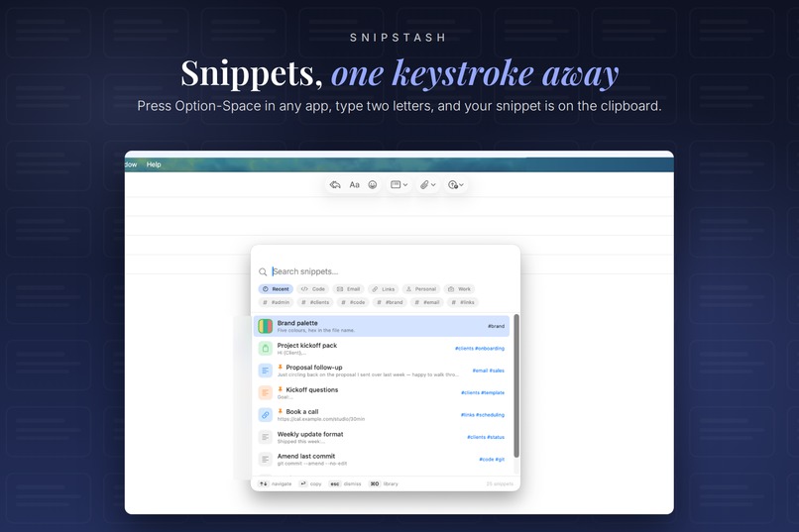Click the git commit --amend preview text
This screenshot has width=799, height=532.
pyautogui.click(x=312, y=464)
